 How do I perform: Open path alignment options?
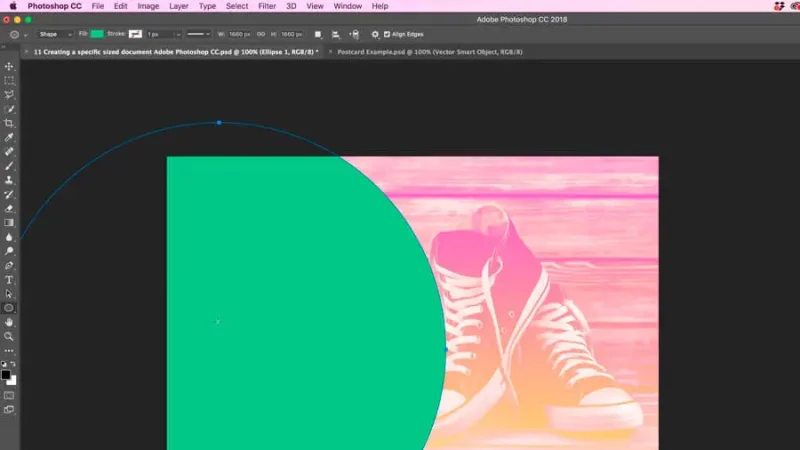[336, 34]
